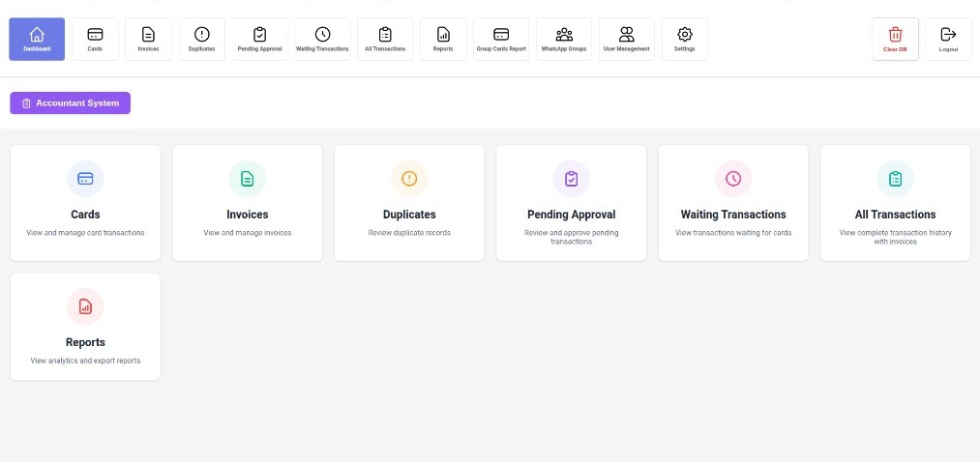The width and height of the screenshot is (980, 462).
Task: Click 'View and manage invoices' text
Action: pyautogui.click(x=248, y=233)
